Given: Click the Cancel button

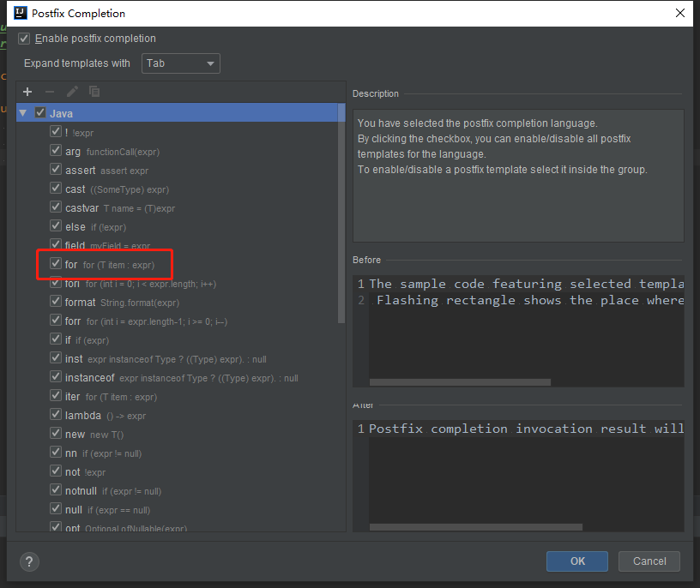Looking at the screenshot, I should pos(649,561).
